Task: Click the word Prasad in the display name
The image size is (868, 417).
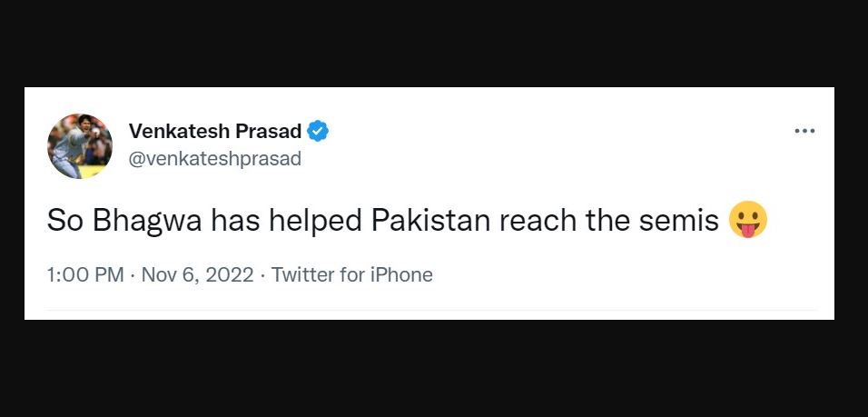Action: coord(269,131)
